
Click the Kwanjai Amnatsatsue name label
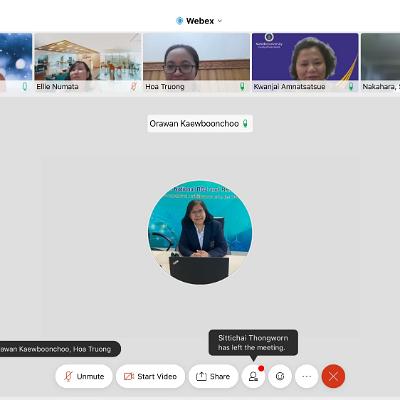click(289, 87)
